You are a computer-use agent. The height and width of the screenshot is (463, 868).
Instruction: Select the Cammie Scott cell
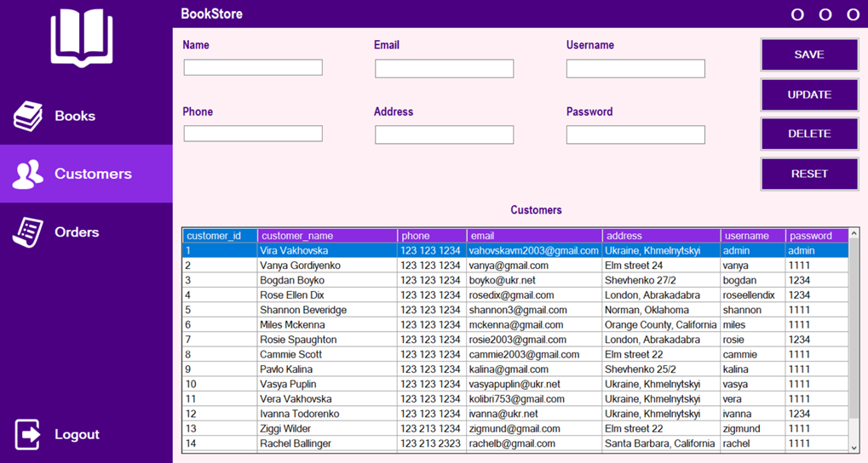point(327,355)
